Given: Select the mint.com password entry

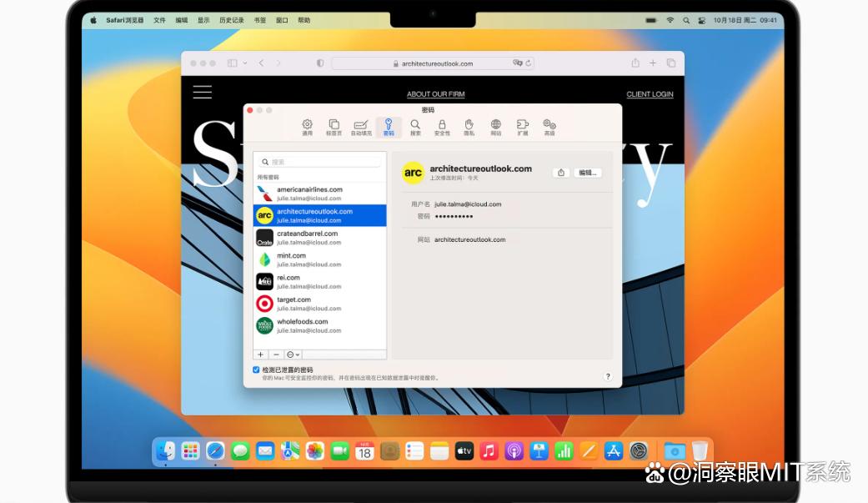Looking at the screenshot, I should click(x=320, y=259).
